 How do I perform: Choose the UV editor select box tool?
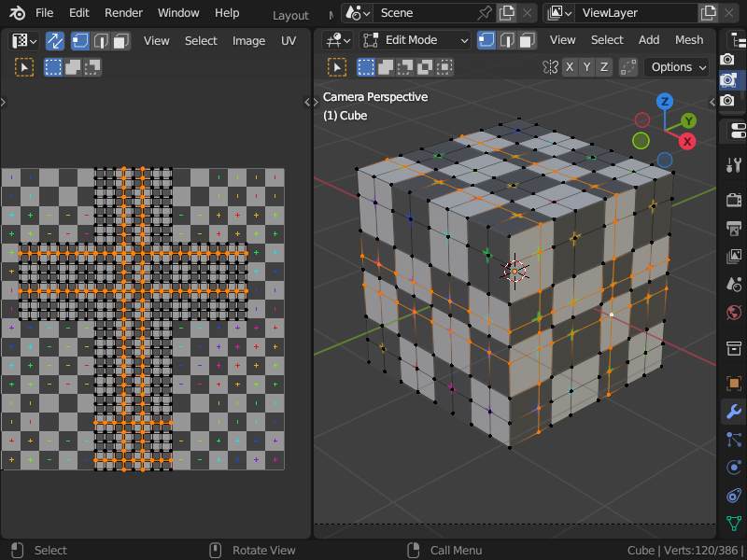point(24,67)
